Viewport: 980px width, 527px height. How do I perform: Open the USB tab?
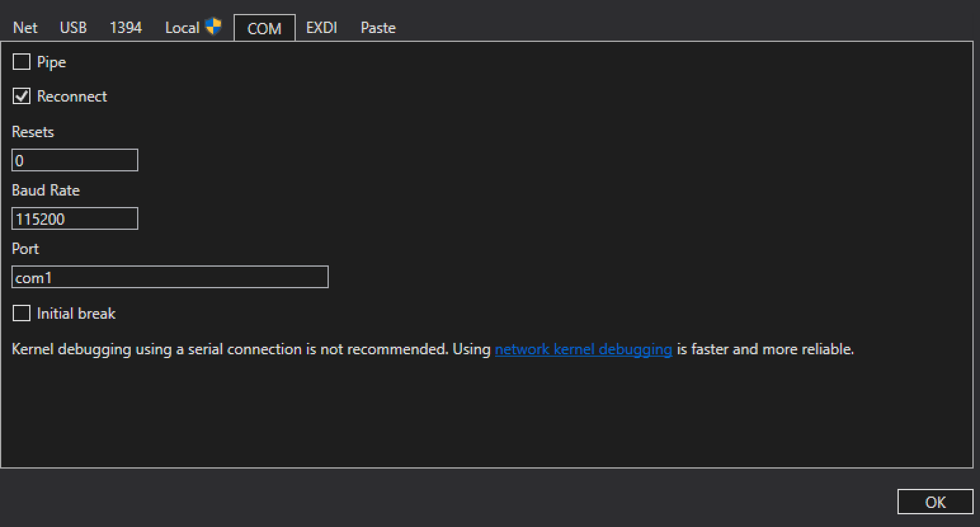(73, 28)
